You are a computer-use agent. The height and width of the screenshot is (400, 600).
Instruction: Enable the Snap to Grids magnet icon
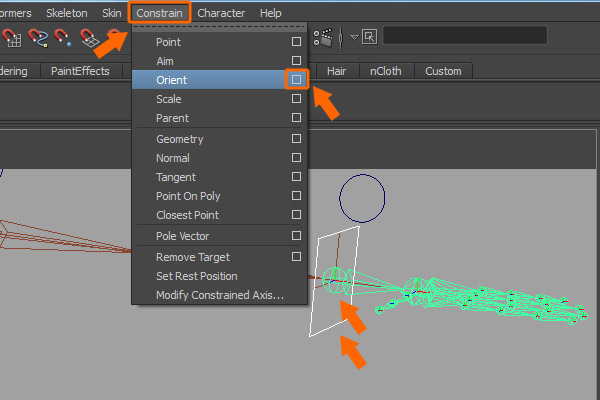click(x=11, y=38)
